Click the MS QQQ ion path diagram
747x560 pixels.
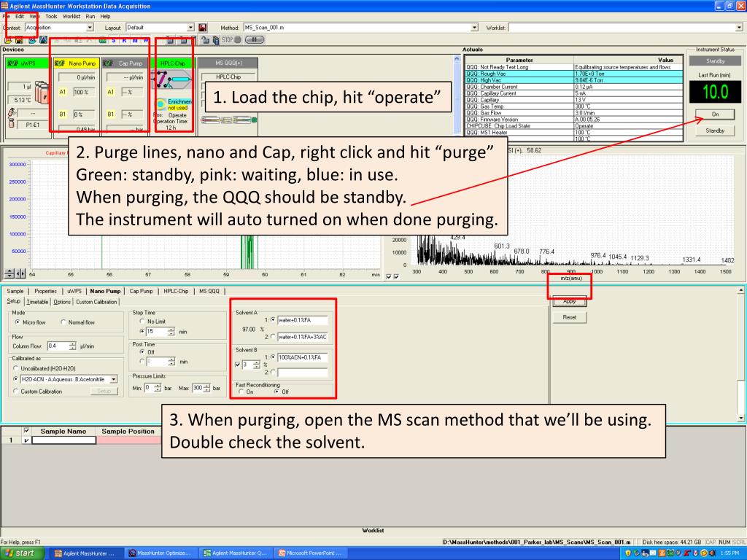pyautogui.click(x=228, y=120)
